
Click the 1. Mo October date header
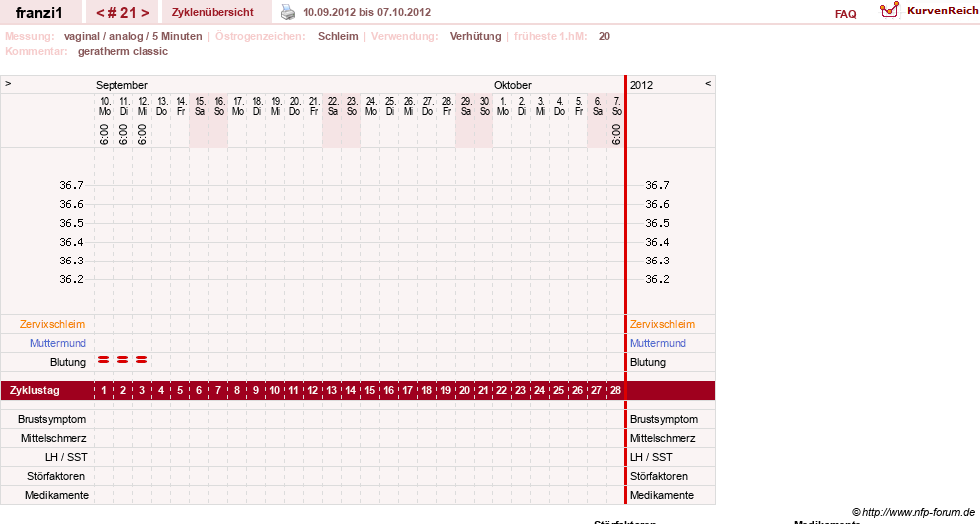[x=503, y=106]
